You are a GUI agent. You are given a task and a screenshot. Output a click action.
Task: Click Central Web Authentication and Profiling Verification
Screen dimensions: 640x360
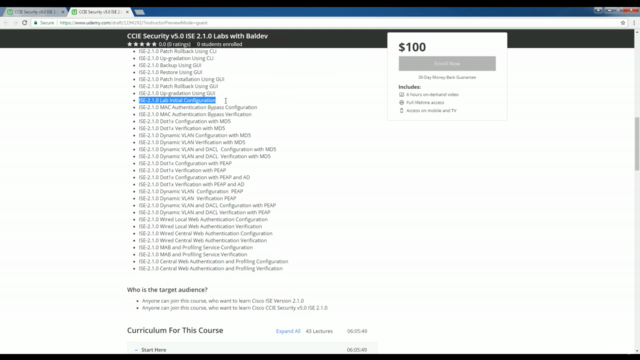[x=211, y=268]
